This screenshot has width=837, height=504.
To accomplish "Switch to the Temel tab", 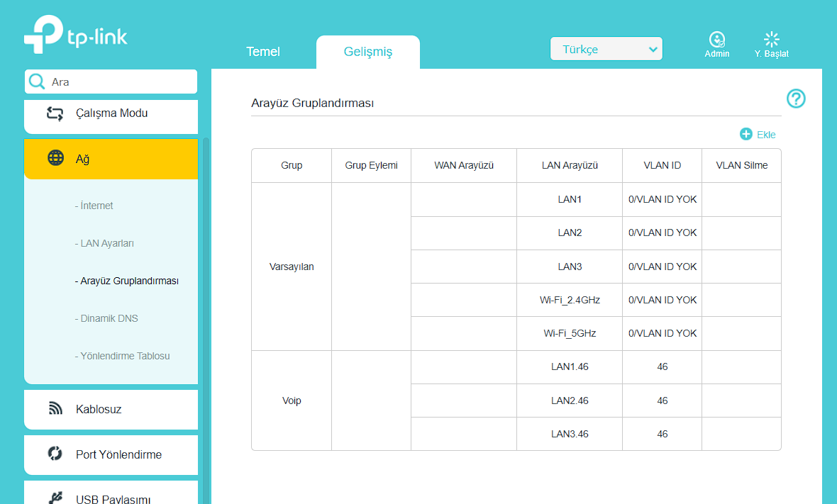I will 262,52.
